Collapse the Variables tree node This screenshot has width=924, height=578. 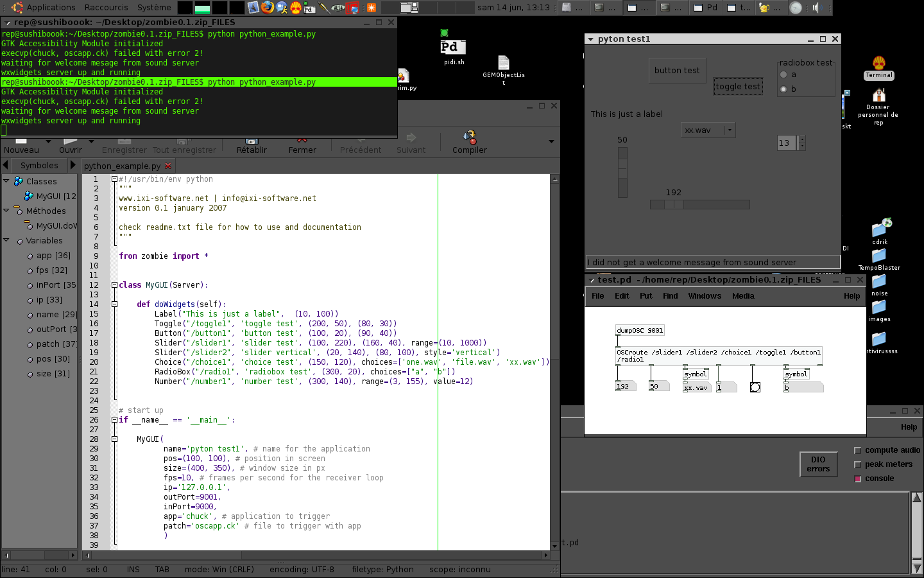(6, 240)
